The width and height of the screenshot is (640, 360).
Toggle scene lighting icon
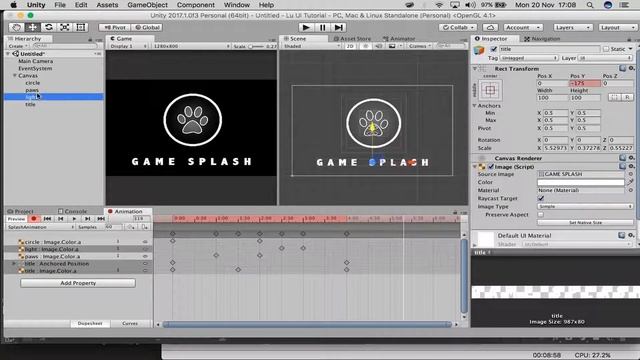point(366,46)
